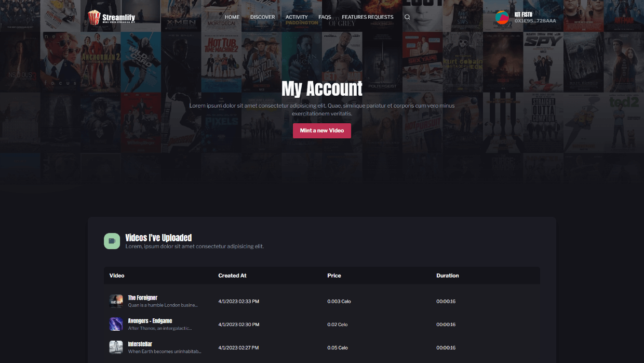Click description 'After Thanos, an intergalactic...'

[160, 328]
